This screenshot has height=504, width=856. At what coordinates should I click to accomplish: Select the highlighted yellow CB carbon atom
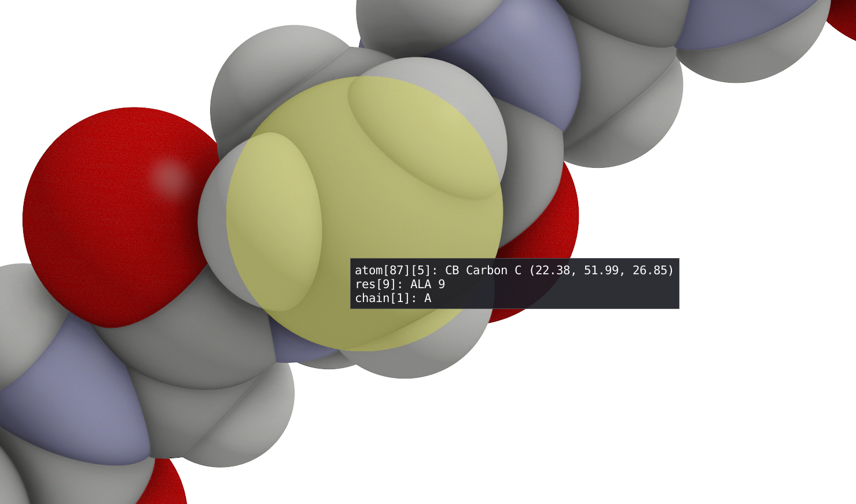pyautogui.click(x=365, y=214)
